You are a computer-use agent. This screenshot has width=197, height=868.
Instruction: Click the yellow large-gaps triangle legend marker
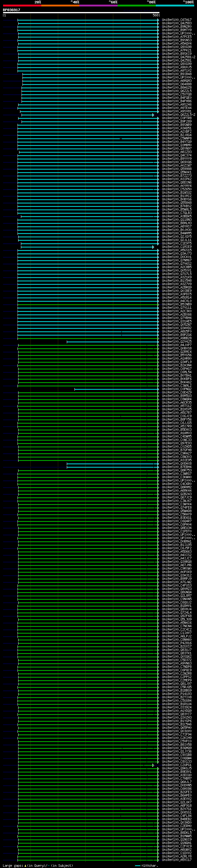[25, 865]
